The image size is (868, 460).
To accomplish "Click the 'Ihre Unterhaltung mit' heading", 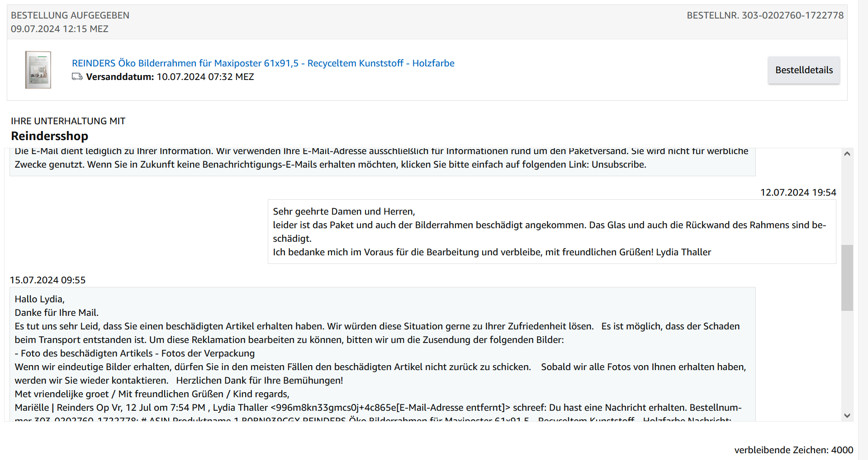I will 68,121.
